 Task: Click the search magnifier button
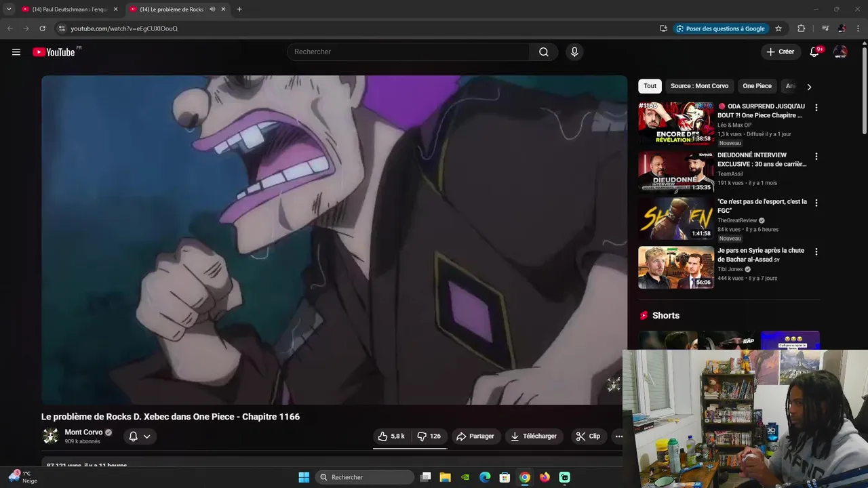pyautogui.click(x=544, y=52)
